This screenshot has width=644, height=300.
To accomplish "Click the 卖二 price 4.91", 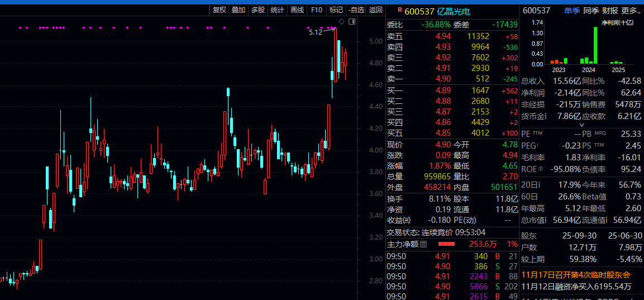I will tap(443, 68).
